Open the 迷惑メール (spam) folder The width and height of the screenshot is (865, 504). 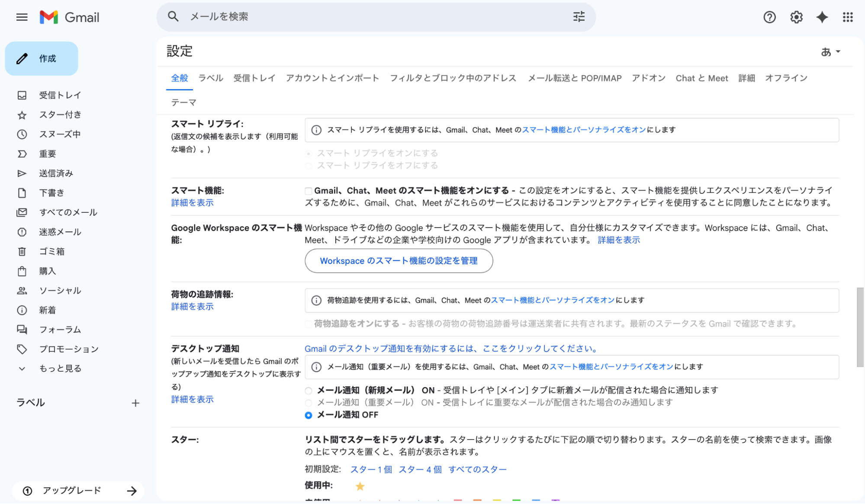[60, 231]
